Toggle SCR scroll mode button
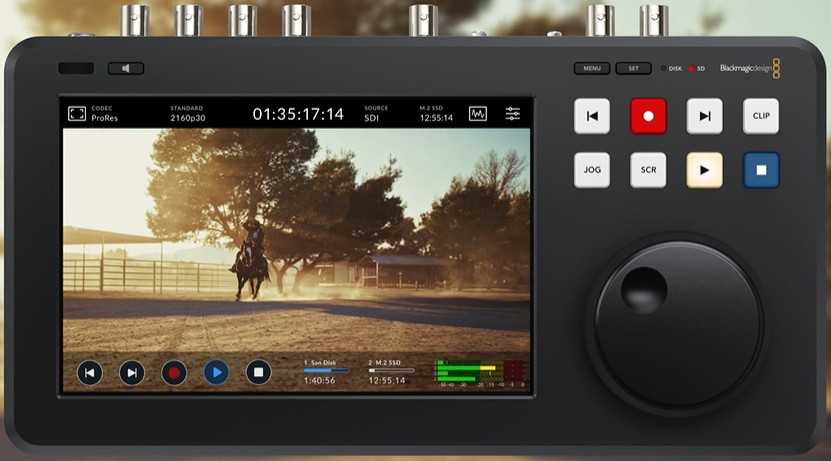The height and width of the screenshot is (461, 831). coord(648,170)
